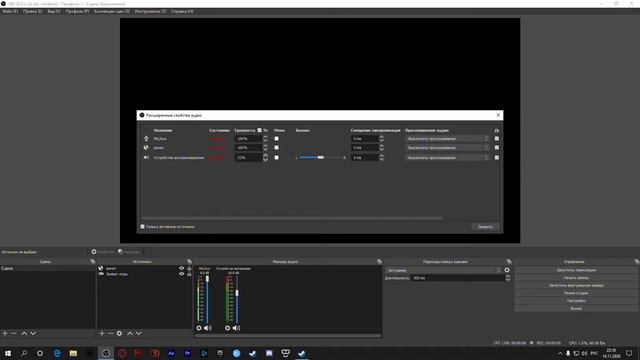
Task: Open audio monitoring dropdown for Устройство воспроизведения
Action: [x=447, y=158]
